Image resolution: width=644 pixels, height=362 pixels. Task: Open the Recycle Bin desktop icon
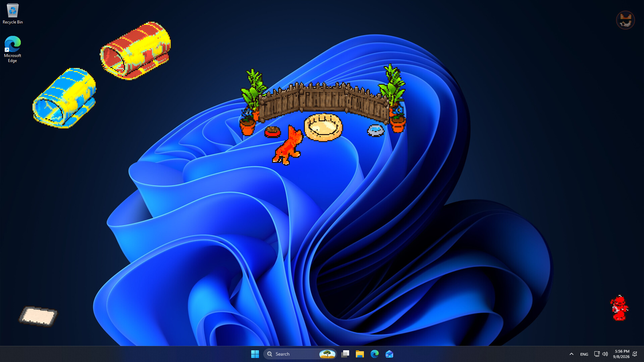[x=12, y=14]
